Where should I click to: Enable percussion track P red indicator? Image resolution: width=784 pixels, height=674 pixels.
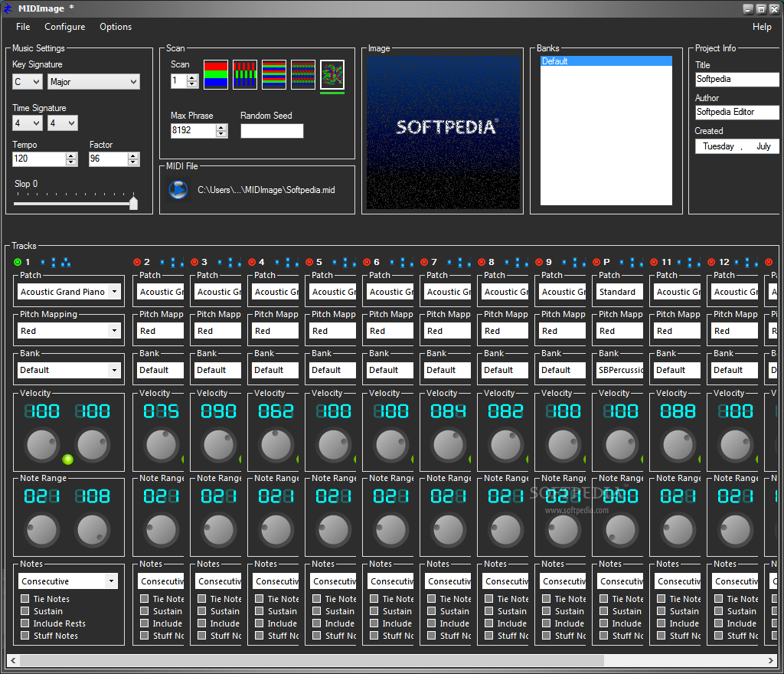tap(596, 262)
